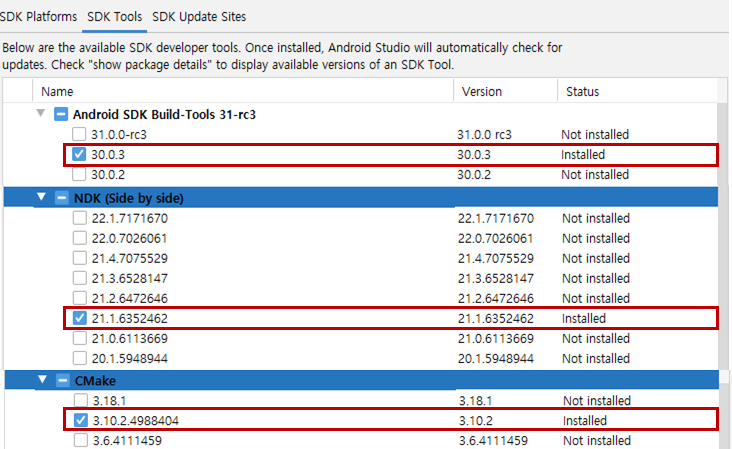732x449 pixels.
Task: Check the 31.0.0-rc3 build tools box
Action: (x=79, y=134)
